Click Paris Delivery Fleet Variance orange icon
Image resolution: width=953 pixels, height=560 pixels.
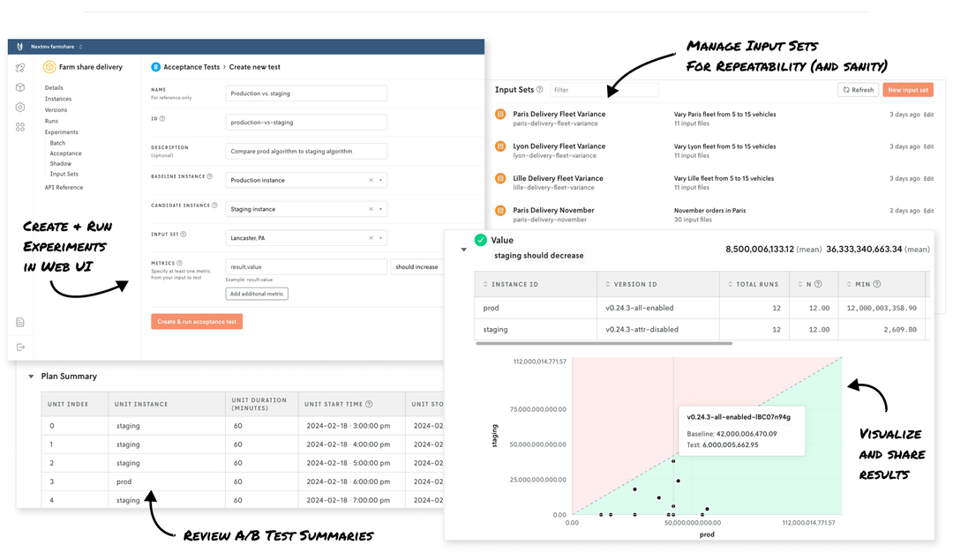[500, 114]
